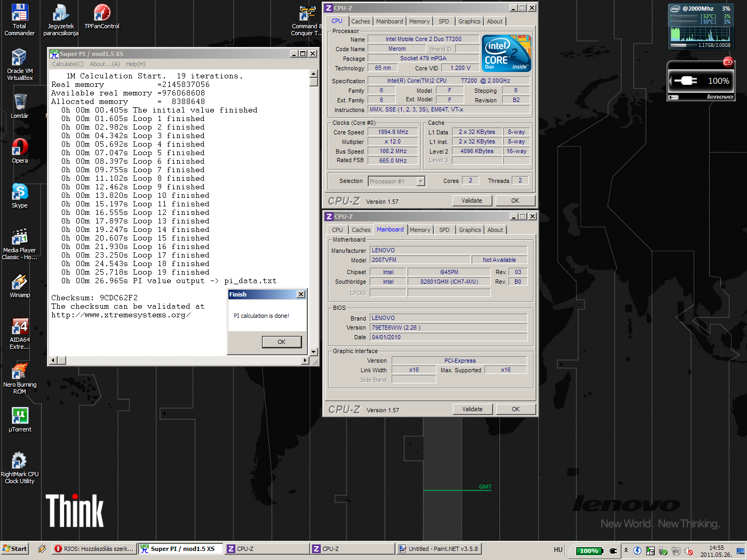
Task: Open Media Player Classic desktop icon
Action: pos(20,244)
